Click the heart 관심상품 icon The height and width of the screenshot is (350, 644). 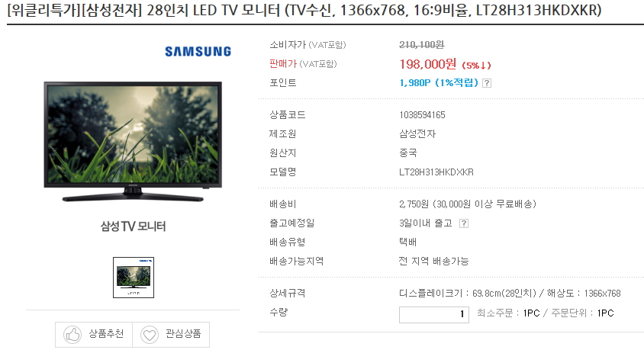point(150,335)
